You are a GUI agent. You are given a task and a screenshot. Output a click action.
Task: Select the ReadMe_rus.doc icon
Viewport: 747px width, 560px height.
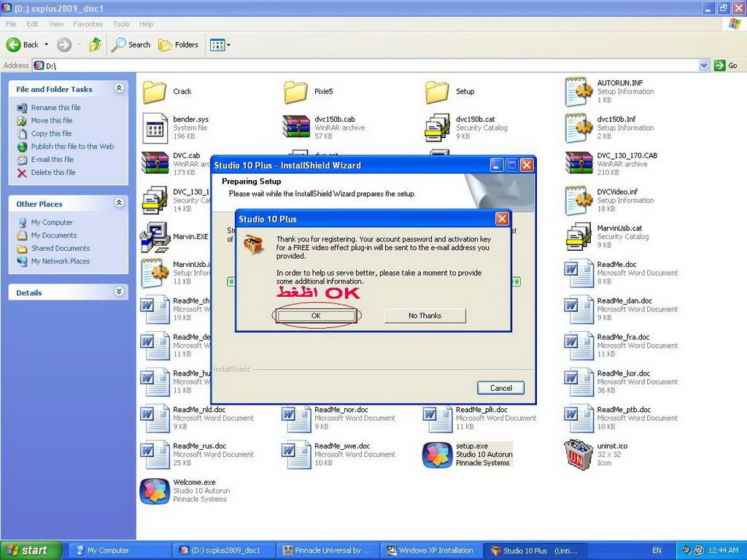click(155, 454)
